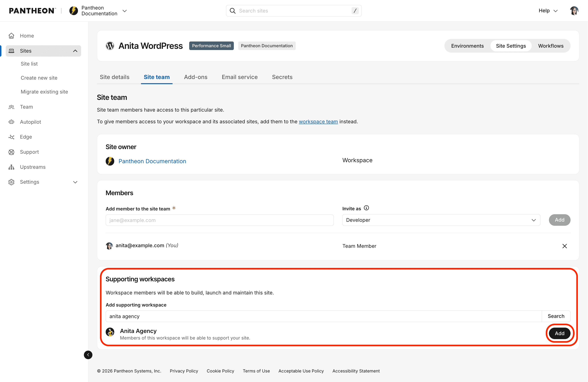Switch to the Site details tab
588x382 pixels.
[x=115, y=77]
